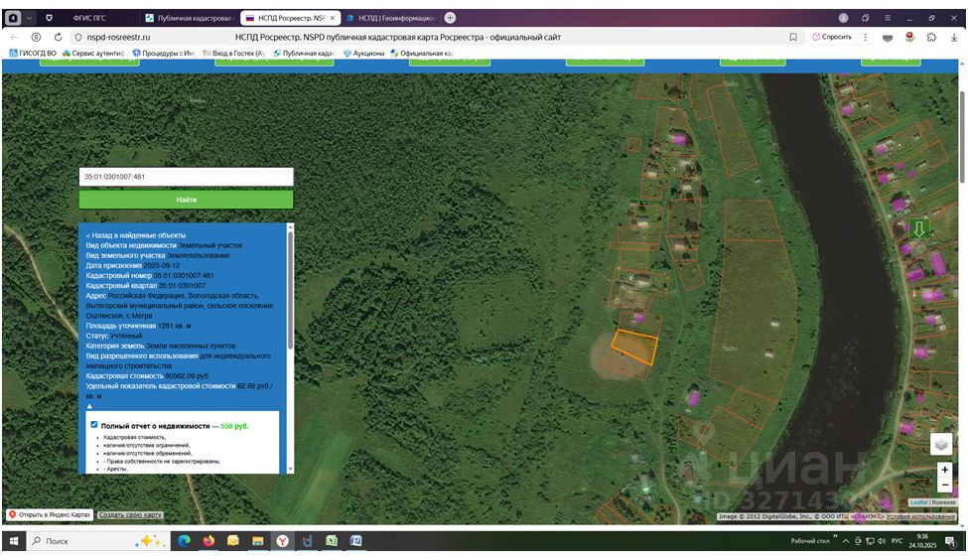The image size is (968, 560).
Task: Open the Windows Start menu
Action: (14, 541)
